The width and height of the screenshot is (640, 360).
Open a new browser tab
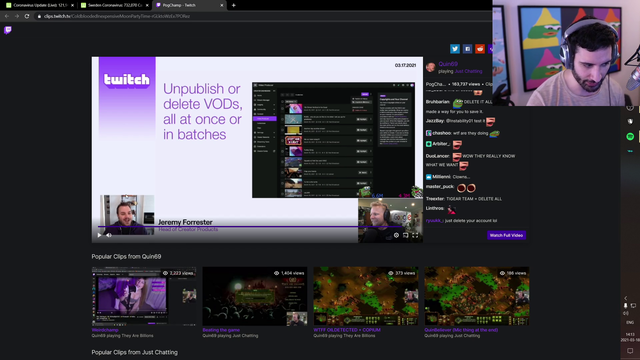233,5
